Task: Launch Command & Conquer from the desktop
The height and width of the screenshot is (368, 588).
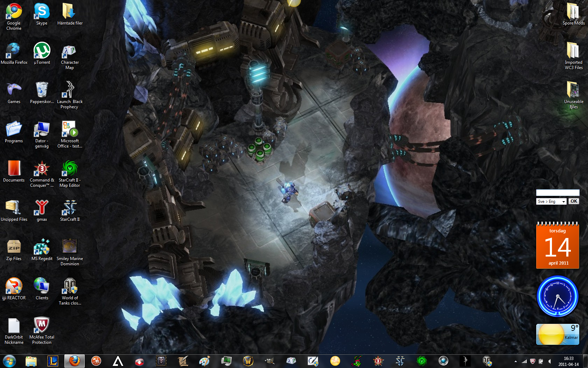Action: coord(42,174)
